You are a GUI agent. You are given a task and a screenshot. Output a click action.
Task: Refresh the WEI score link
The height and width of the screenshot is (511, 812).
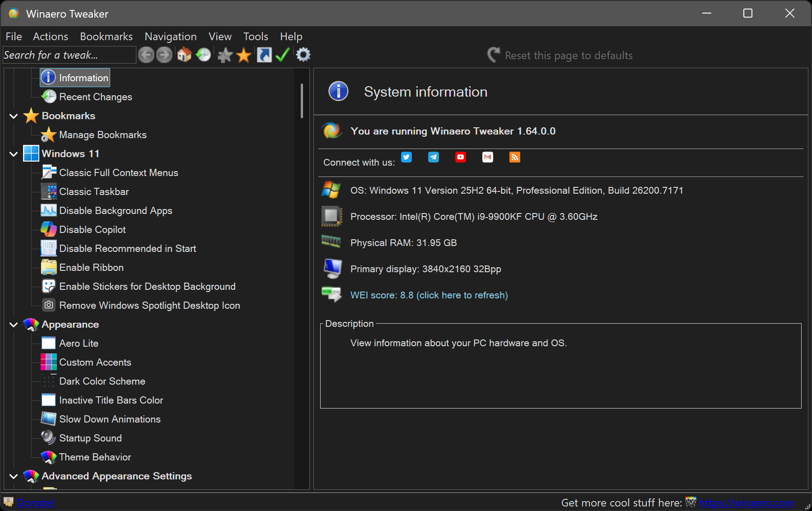429,295
